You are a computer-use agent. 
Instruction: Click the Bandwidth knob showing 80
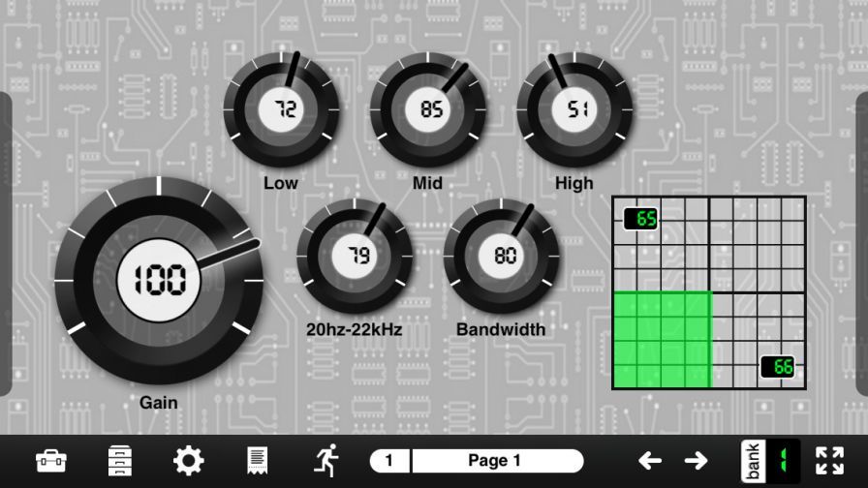coord(502,257)
